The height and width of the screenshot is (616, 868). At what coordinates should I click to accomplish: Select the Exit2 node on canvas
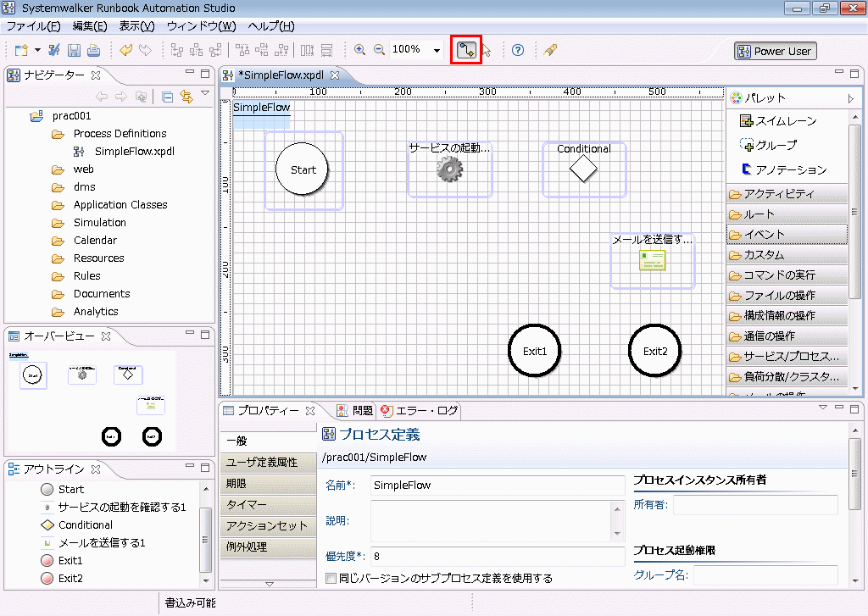coord(655,351)
